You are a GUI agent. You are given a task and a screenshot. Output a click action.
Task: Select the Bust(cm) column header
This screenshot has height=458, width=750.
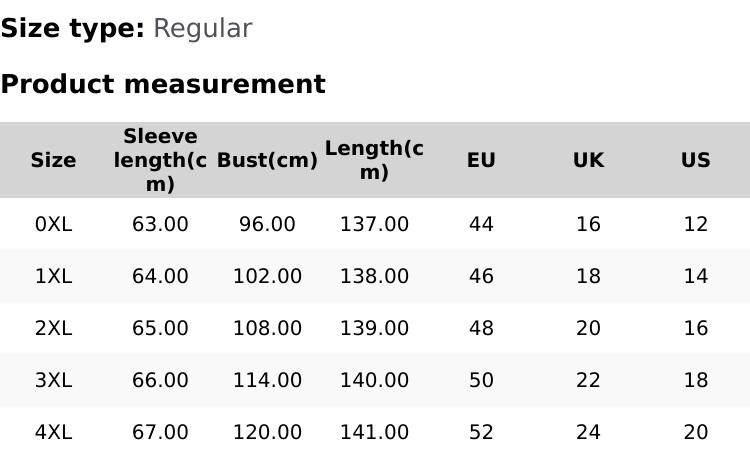[x=267, y=160]
